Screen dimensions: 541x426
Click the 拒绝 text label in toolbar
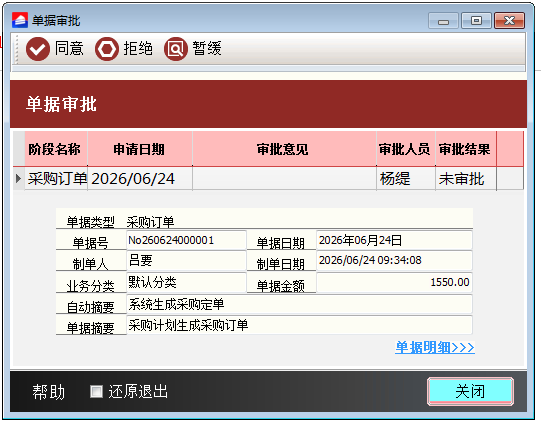(x=138, y=48)
